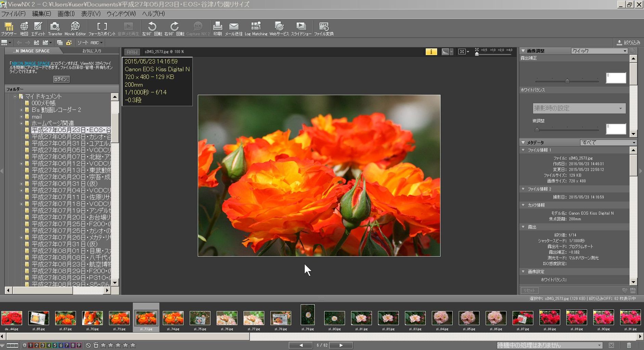644x350 pixels.
Task: Set rating to five stars
Action: (x=133, y=345)
